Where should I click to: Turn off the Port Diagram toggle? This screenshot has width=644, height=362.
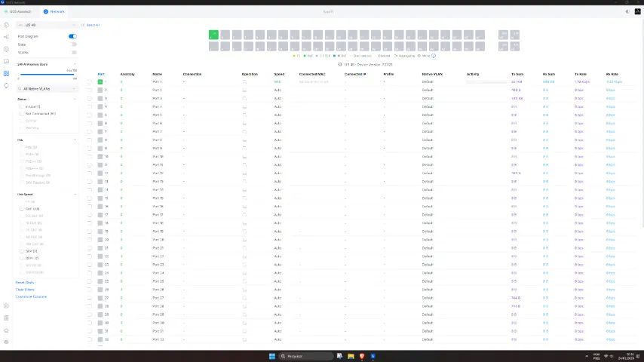pos(73,36)
